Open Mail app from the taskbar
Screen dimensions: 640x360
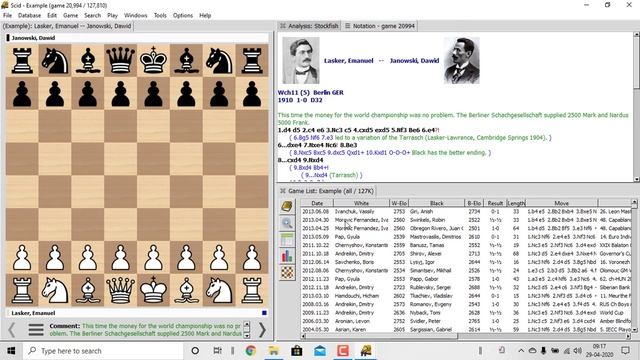click(x=320, y=351)
